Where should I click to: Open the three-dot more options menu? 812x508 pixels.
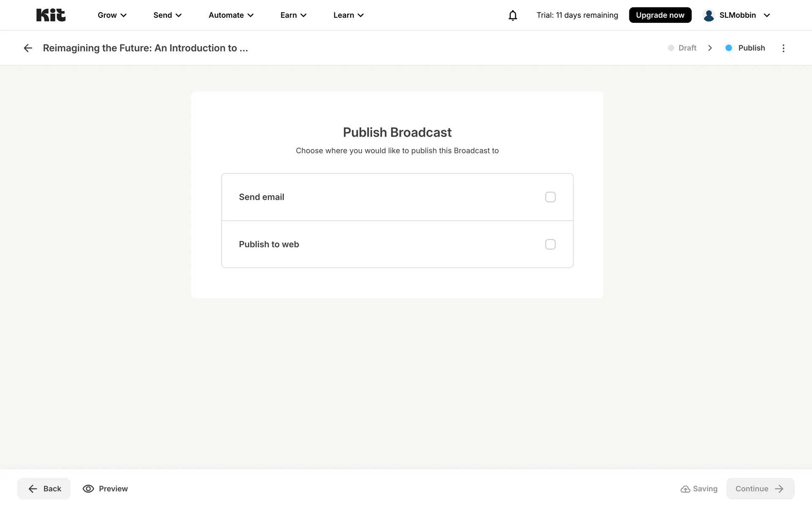point(783,48)
